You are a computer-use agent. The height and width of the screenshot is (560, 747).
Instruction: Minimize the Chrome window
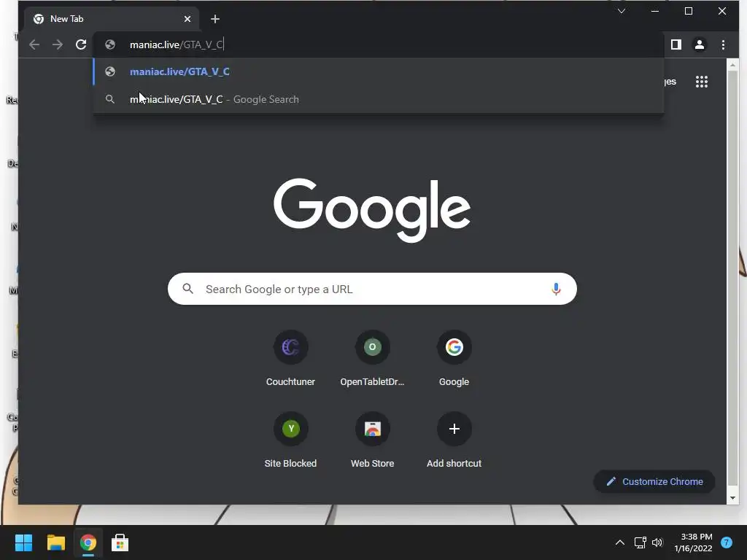[655, 11]
